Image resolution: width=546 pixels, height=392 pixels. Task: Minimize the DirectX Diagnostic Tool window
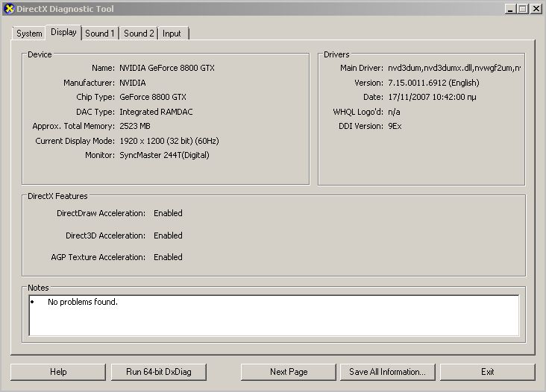tap(510, 9)
